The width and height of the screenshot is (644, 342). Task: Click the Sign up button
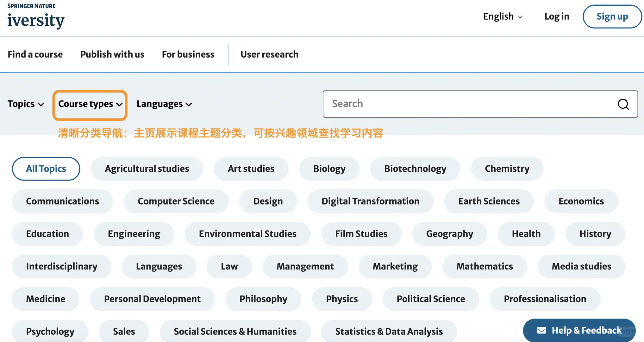[612, 16]
